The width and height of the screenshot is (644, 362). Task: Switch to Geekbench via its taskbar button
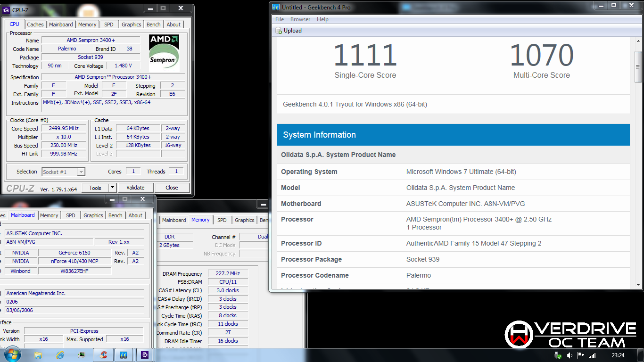[124, 355]
